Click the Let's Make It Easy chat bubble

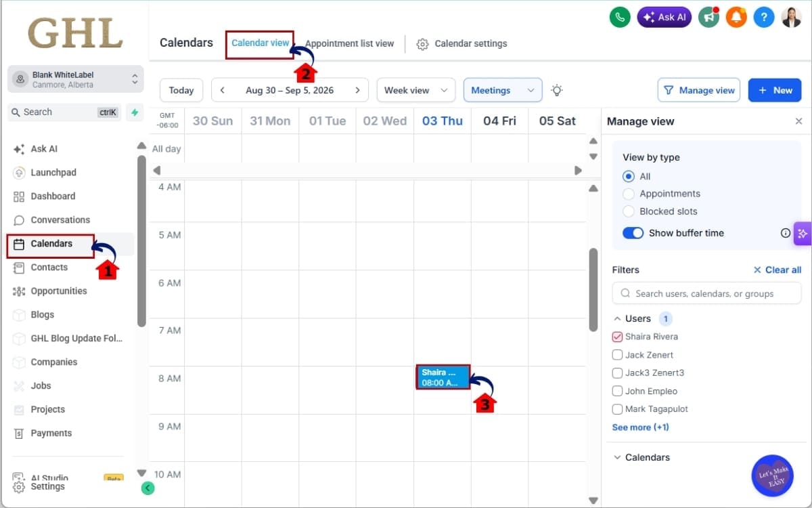tap(772, 475)
